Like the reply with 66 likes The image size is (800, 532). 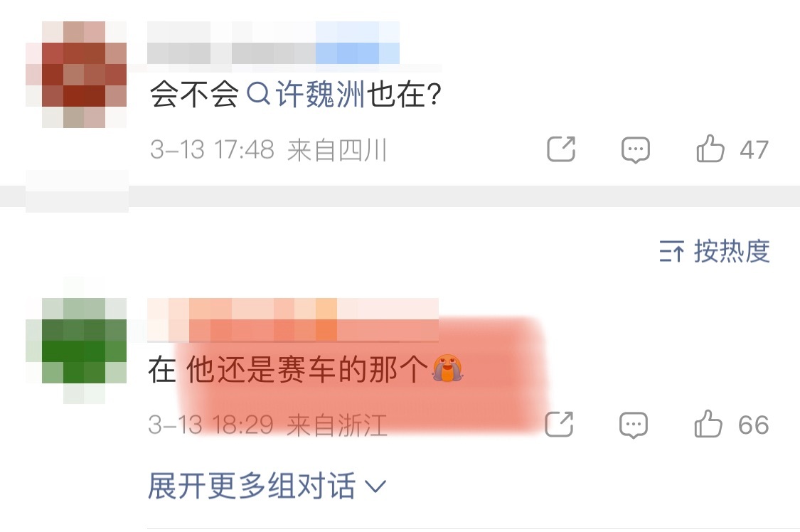click(x=708, y=424)
